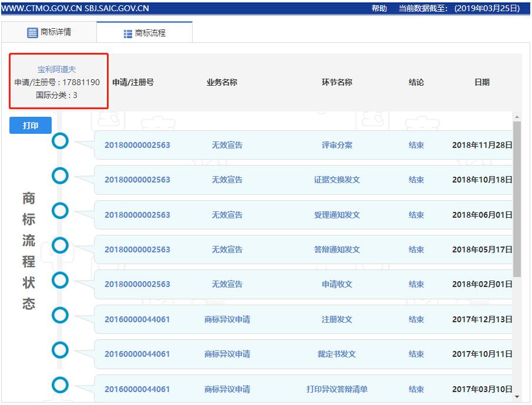Screen dimensions: 532x405
Task: Select timeline circle beside 受理通知发文 row
Action: [x=60, y=211]
